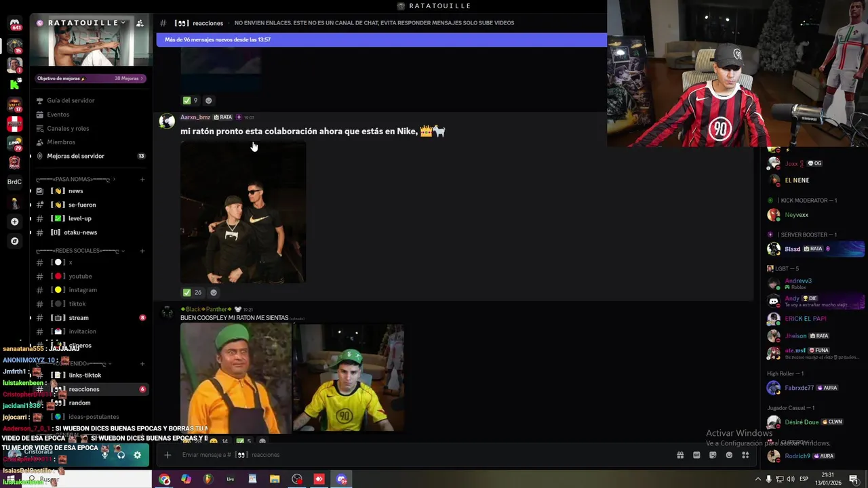This screenshot has width=868, height=488.
Task: Open the Discover servers compass icon
Action: pos(14,241)
